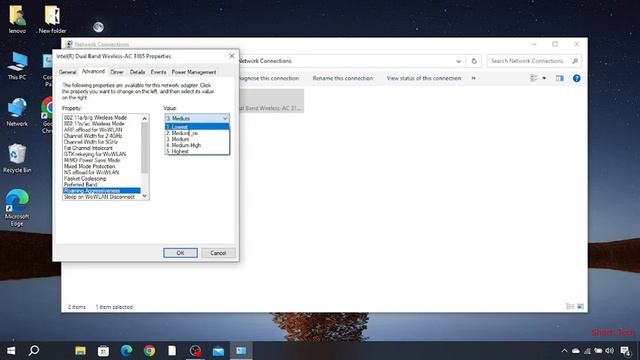Open the Network desktop icon
Image resolution: width=640 pixels, height=360 pixels.
pos(17,112)
